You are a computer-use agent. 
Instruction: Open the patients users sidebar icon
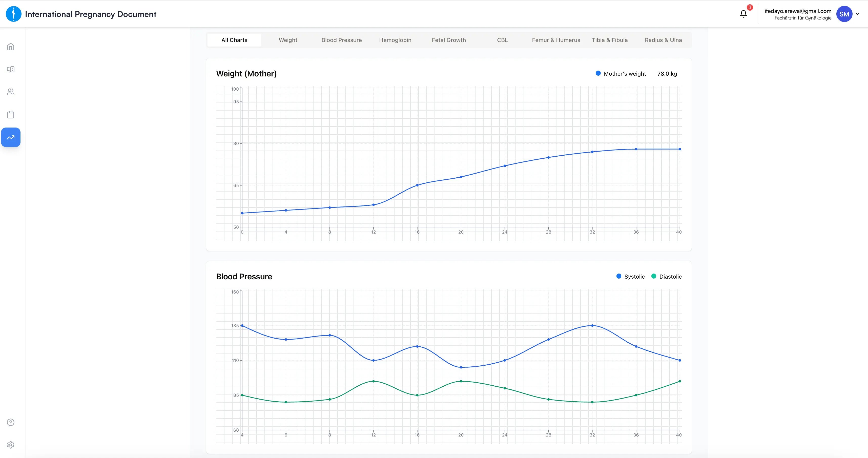10,92
